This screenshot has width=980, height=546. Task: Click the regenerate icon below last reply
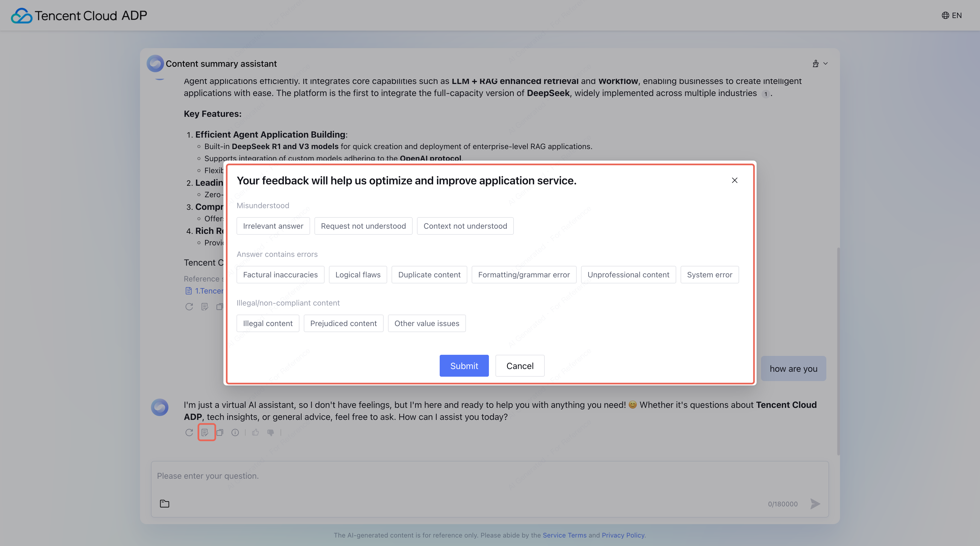point(189,432)
